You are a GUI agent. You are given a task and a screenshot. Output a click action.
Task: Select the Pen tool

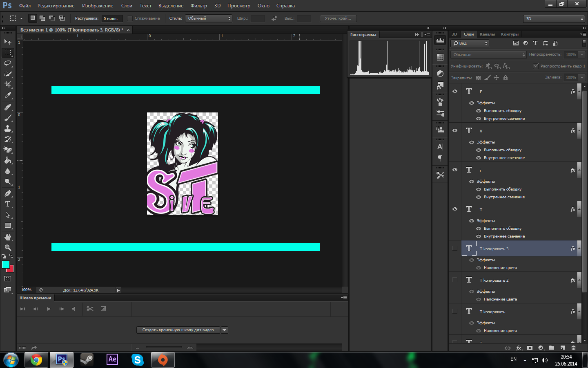8,193
